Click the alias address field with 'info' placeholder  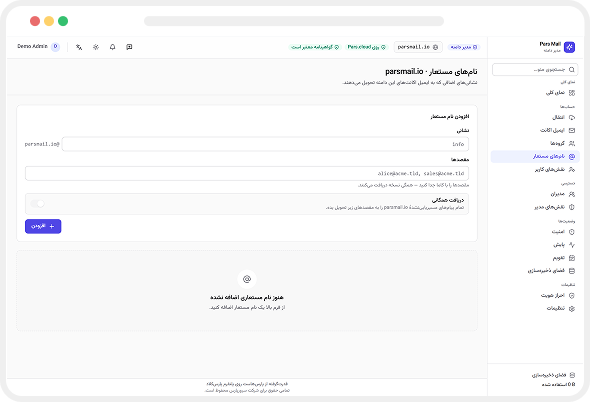tap(265, 144)
